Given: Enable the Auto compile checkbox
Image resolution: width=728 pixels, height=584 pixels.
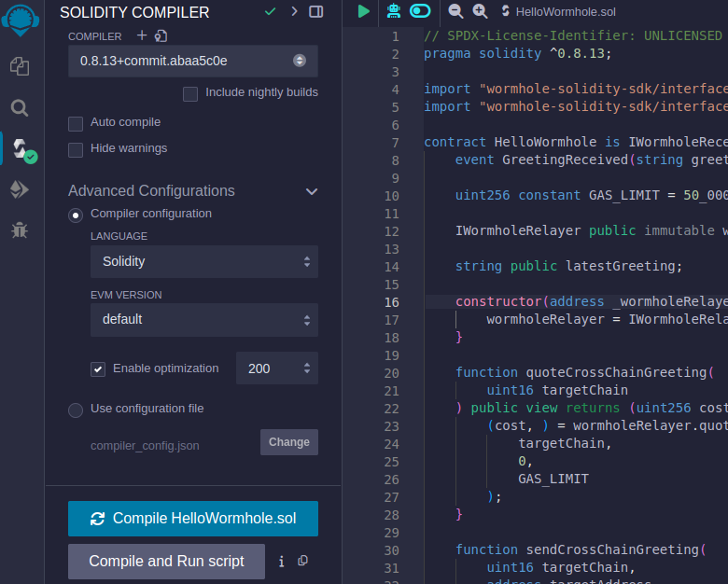Looking at the screenshot, I should coord(76,124).
